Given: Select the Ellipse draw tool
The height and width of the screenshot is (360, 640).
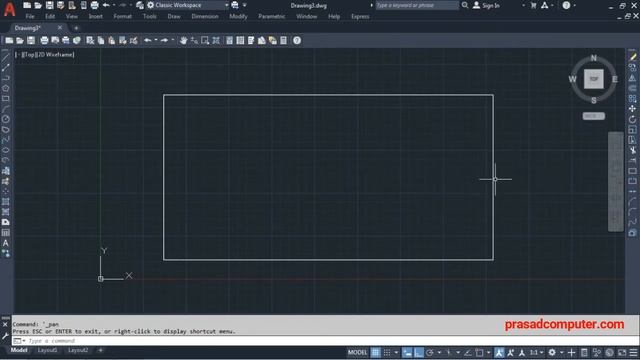Looking at the screenshot, I should (x=5, y=150).
